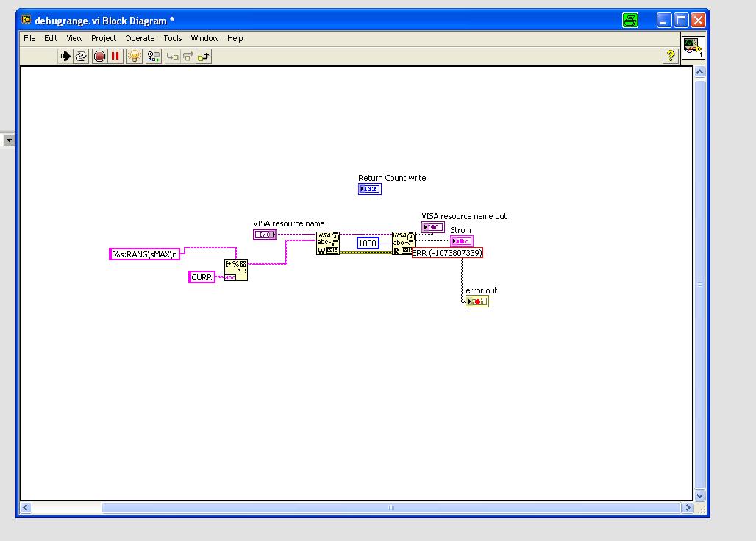Click the Return Count write label
The image size is (756, 541).
click(x=392, y=178)
